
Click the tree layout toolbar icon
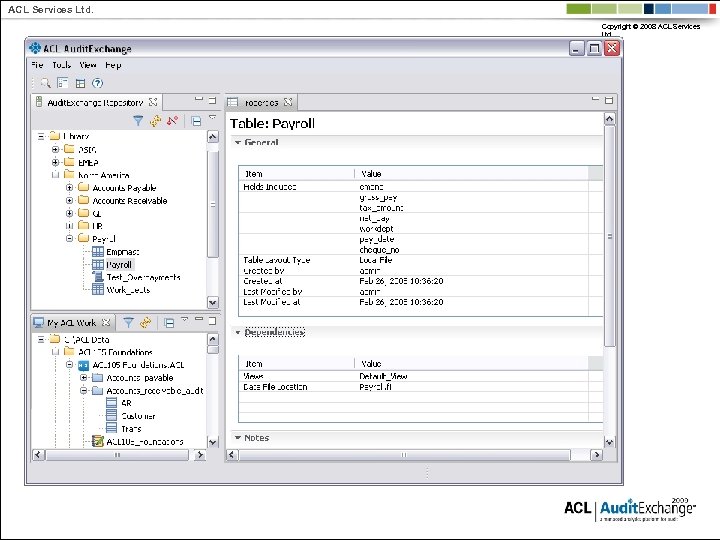pos(62,83)
